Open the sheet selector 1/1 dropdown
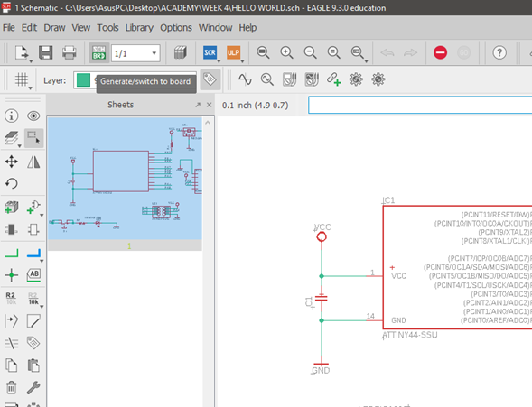This screenshot has height=407, width=532. click(135, 53)
